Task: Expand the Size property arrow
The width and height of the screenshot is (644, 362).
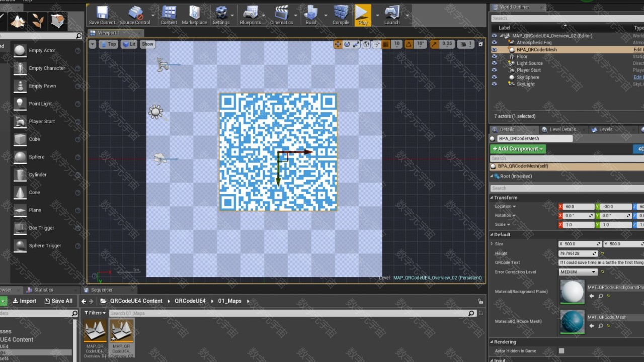Action: (492, 244)
